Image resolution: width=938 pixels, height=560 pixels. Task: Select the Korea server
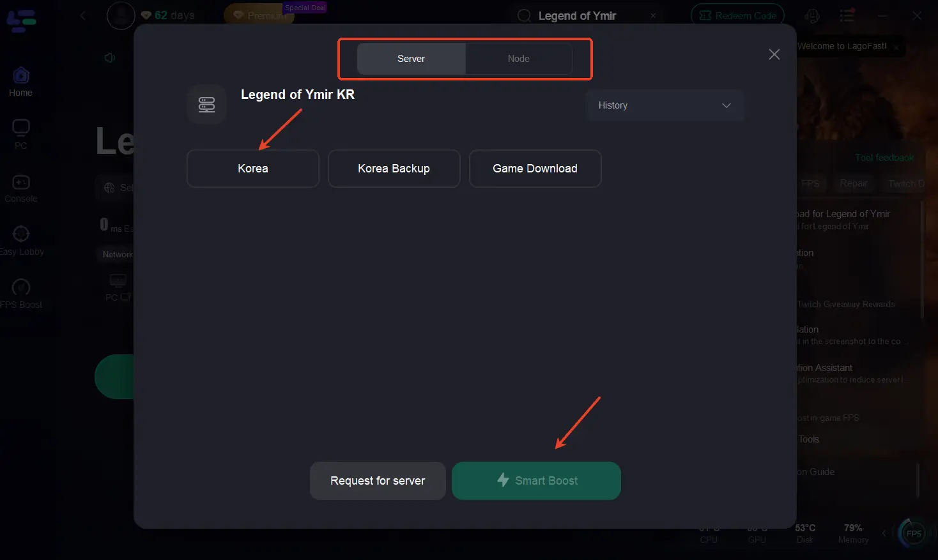coord(253,169)
